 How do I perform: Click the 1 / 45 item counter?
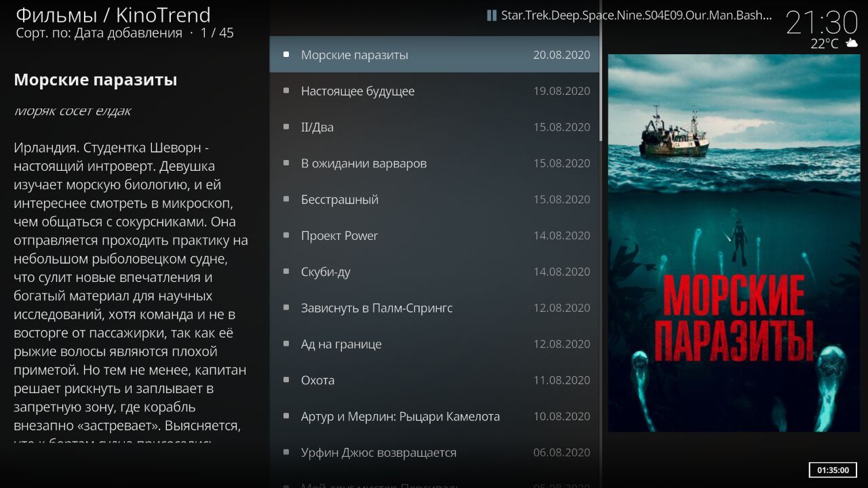point(217,33)
